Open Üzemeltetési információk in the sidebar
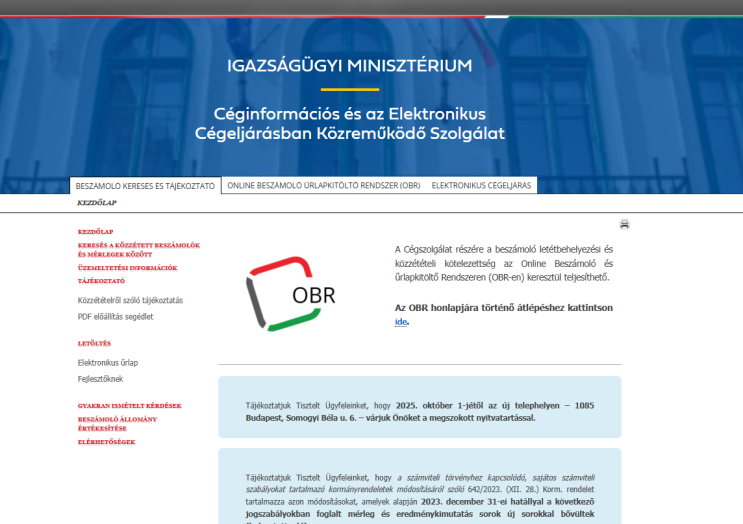This screenshot has width=743, height=524. [127, 268]
